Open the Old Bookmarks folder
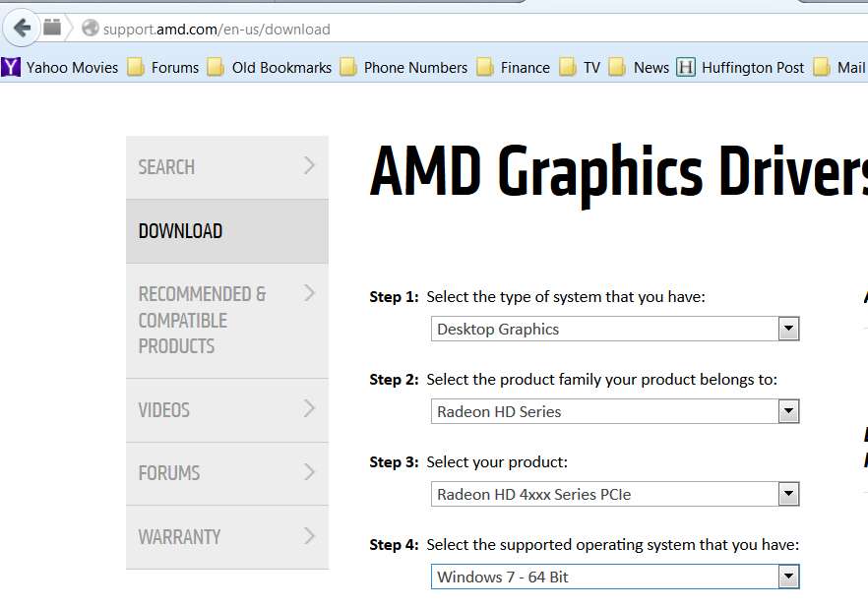868x608 pixels. [270, 68]
